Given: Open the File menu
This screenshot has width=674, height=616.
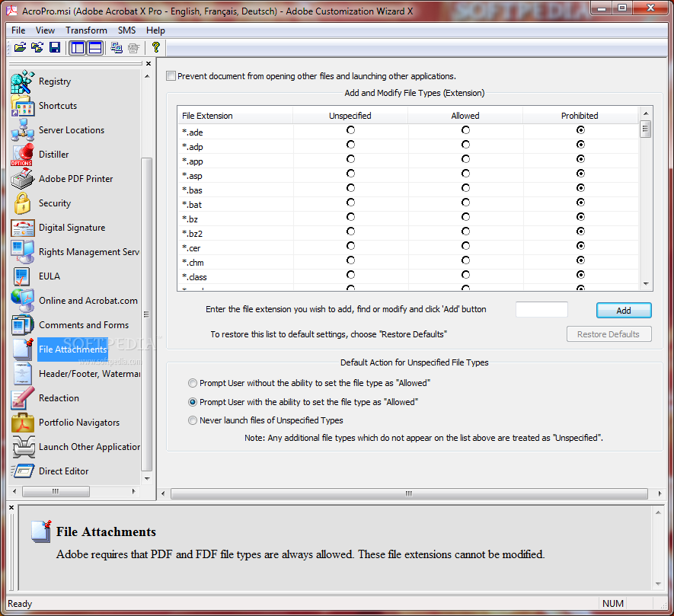Looking at the screenshot, I should (18, 30).
